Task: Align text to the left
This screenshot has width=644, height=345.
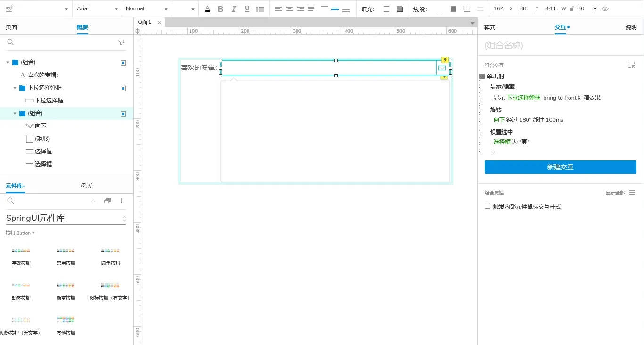Action: [279, 9]
